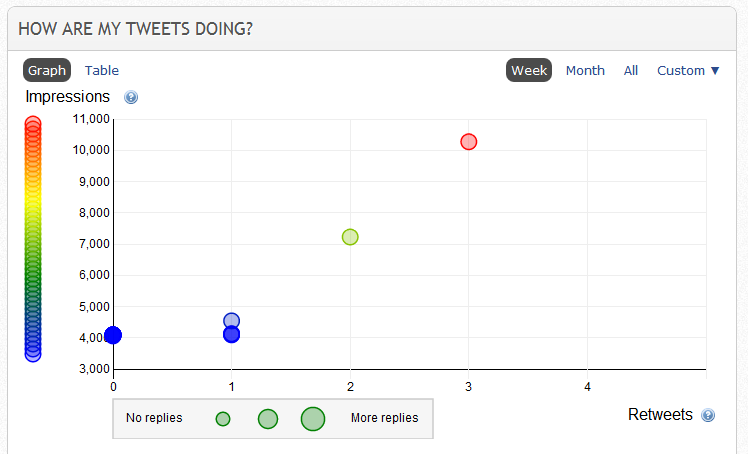Show Month time range
The width and height of the screenshot is (748, 454).
click(585, 71)
